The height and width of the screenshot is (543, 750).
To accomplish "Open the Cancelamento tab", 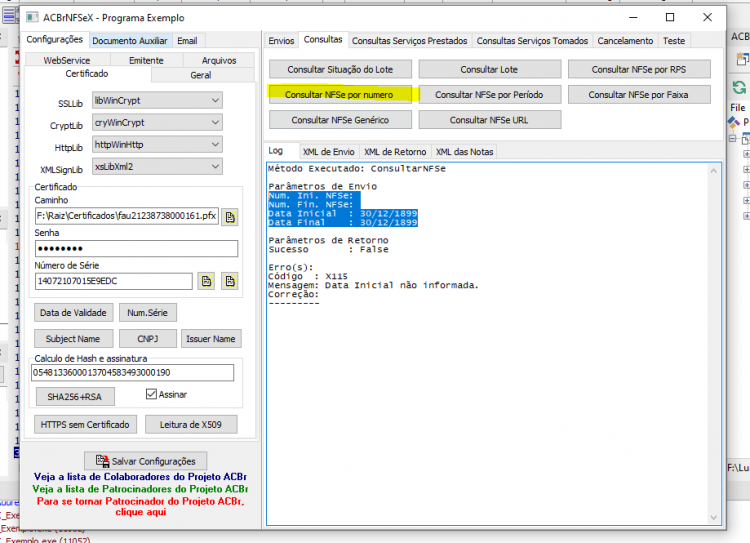I will (625, 41).
